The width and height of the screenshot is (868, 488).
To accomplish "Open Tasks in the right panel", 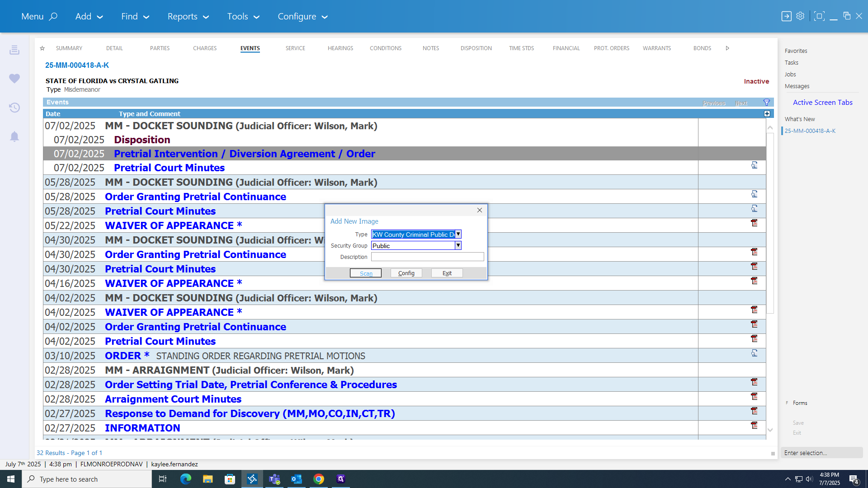I will 791,63.
